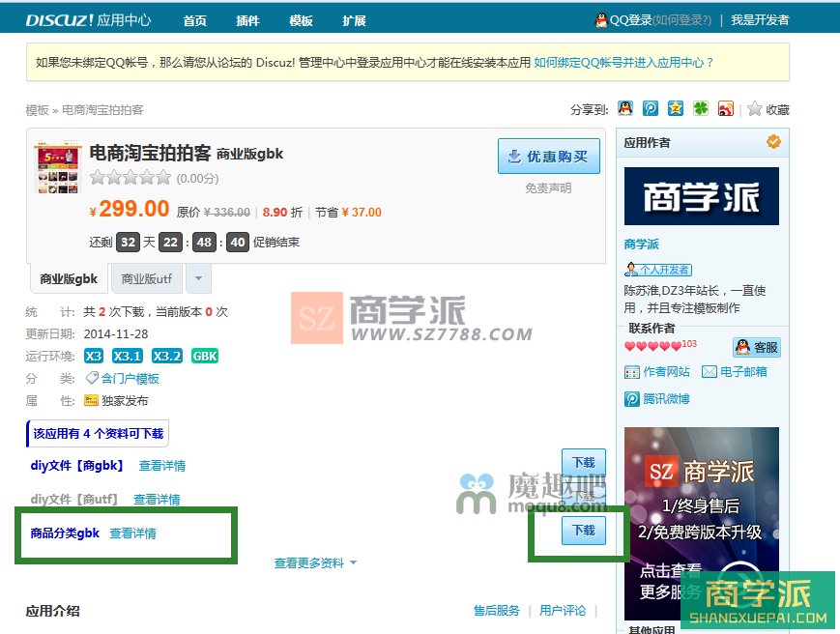This screenshot has width=840, height=634.
Task: Click 电商淘宝拍拍客 in the breadcrumb
Action: click(x=102, y=110)
